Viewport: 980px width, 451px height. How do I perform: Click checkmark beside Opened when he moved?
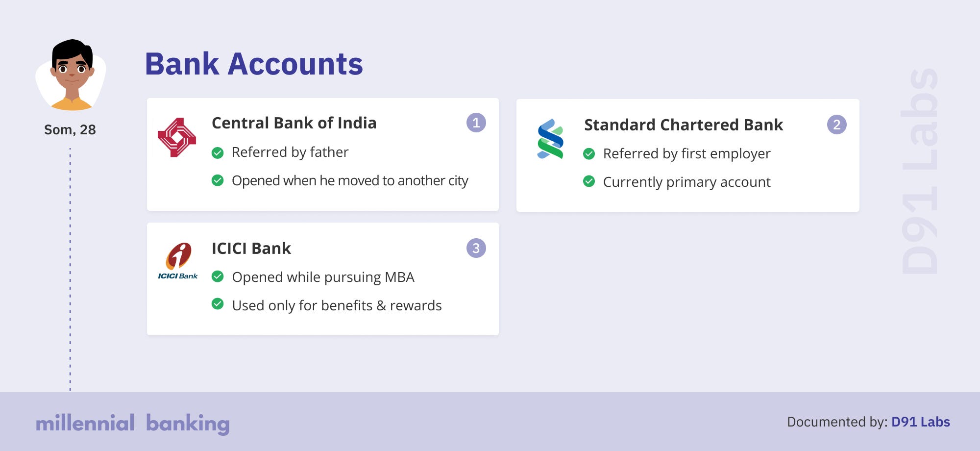point(218,180)
